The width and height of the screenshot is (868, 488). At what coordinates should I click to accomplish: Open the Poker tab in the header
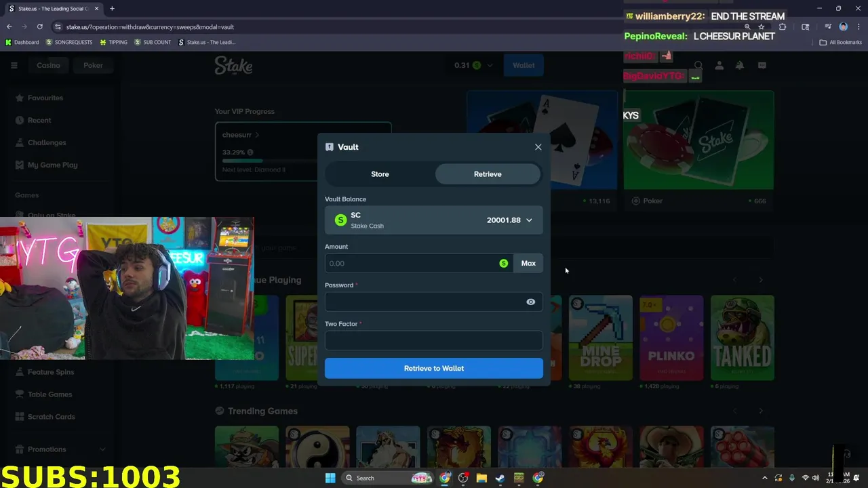(x=93, y=65)
